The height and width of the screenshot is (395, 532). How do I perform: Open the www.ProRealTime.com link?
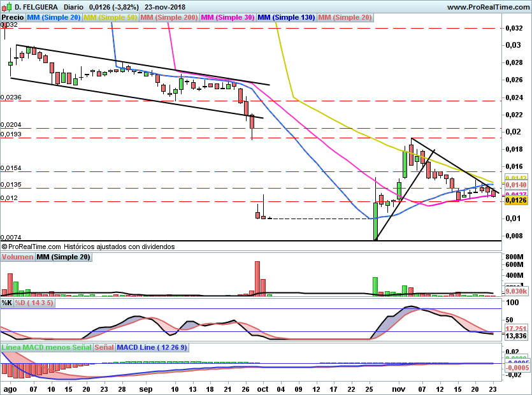487,7
